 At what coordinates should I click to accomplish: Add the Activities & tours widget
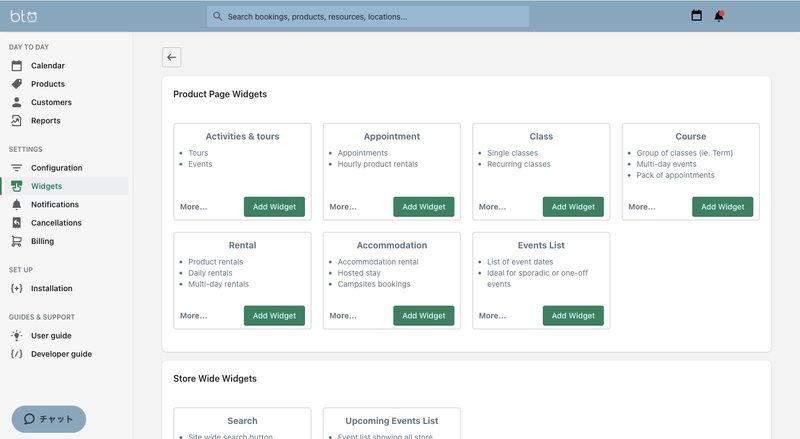point(274,207)
